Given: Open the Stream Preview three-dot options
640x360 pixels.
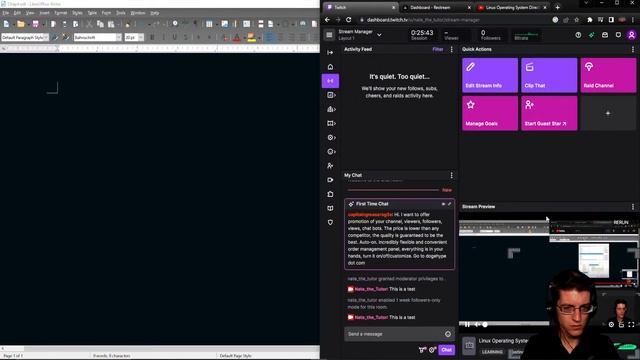Looking at the screenshot, I should point(633,207).
